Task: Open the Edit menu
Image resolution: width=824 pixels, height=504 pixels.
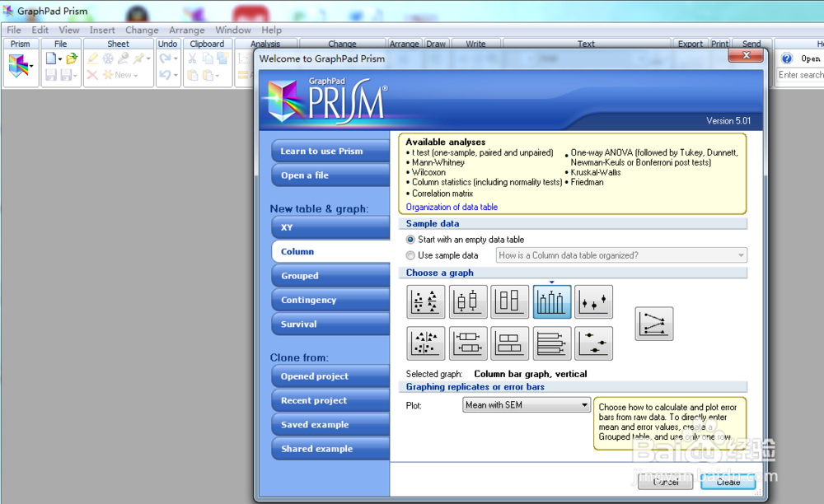Action: (x=40, y=30)
